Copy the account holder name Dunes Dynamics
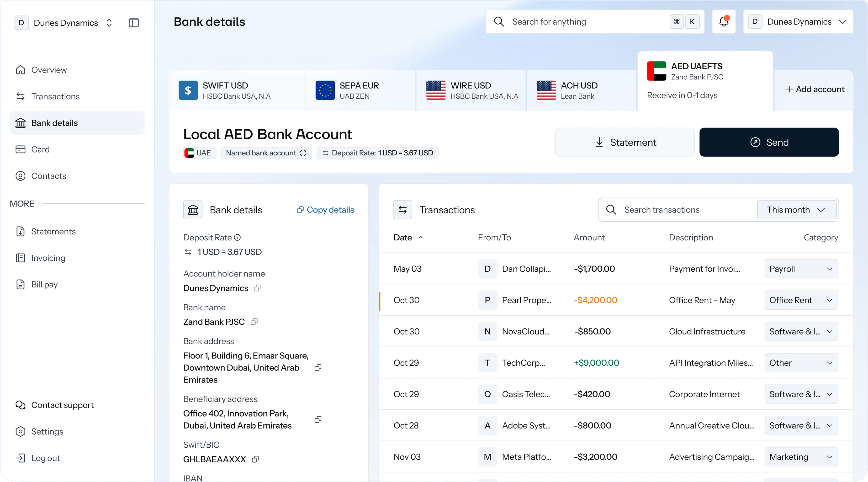The image size is (868, 482). pyautogui.click(x=257, y=288)
